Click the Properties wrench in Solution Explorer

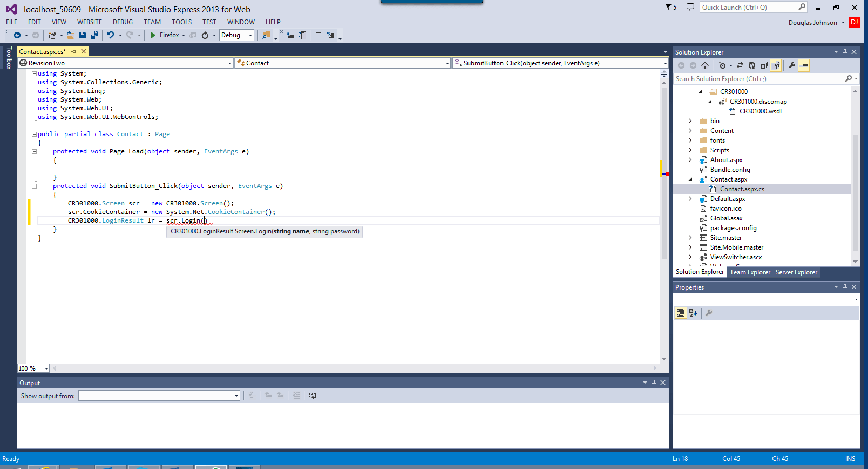click(x=792, y=65)
